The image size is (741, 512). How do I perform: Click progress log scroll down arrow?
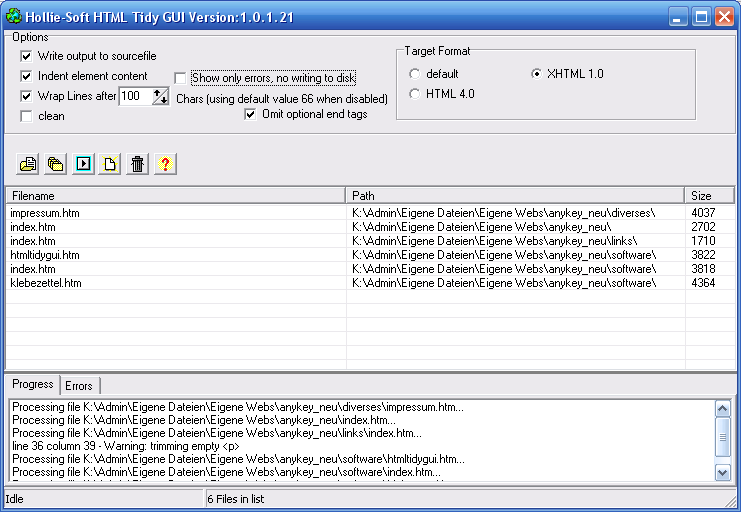[x=723, y=472]
